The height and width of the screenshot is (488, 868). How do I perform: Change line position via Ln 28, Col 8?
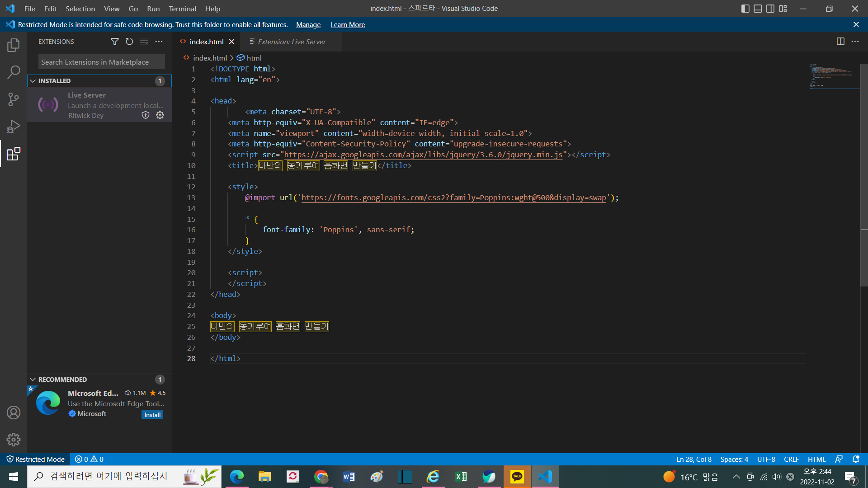694,459
